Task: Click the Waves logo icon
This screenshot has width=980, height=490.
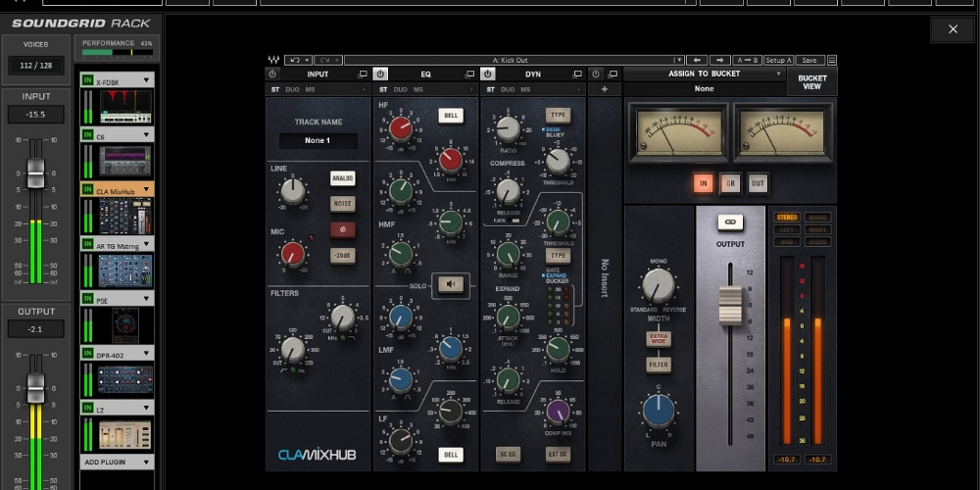Action: click(273, 61)
